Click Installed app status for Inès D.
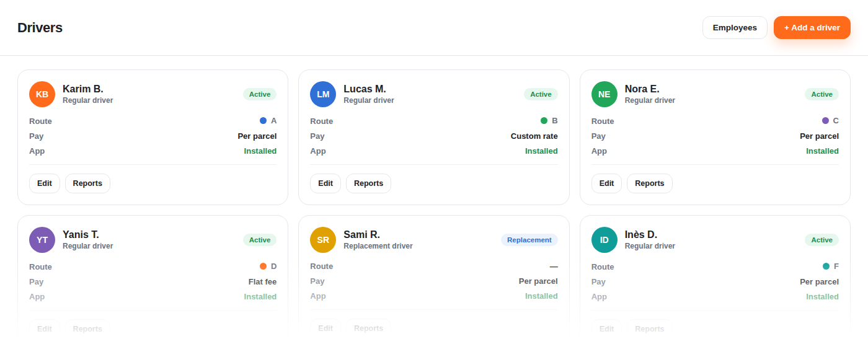This screenshot has height=344, width=868. (x=822, y=297)
